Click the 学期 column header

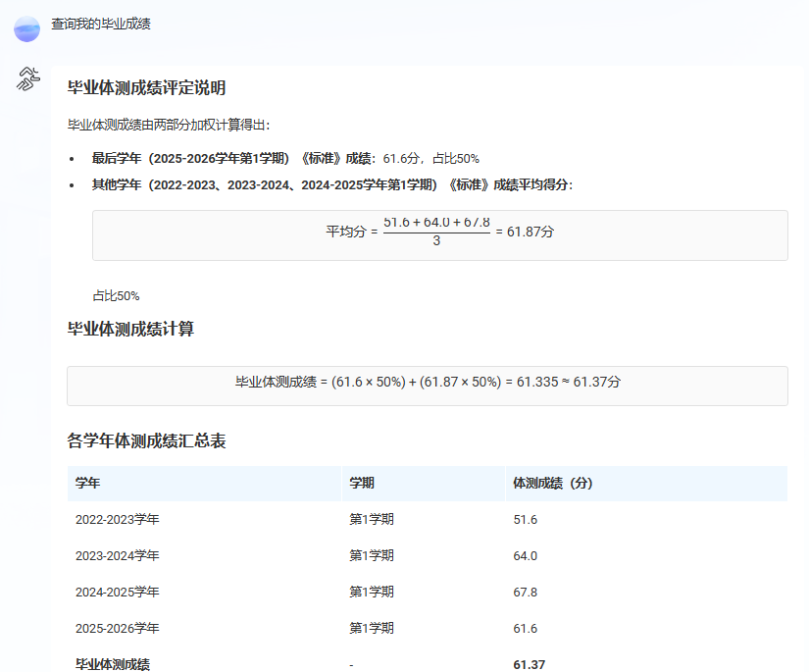pyautogui.click(x=362, y=483)
